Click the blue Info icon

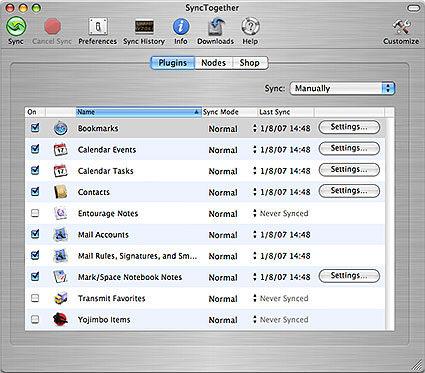pos(181,26)
